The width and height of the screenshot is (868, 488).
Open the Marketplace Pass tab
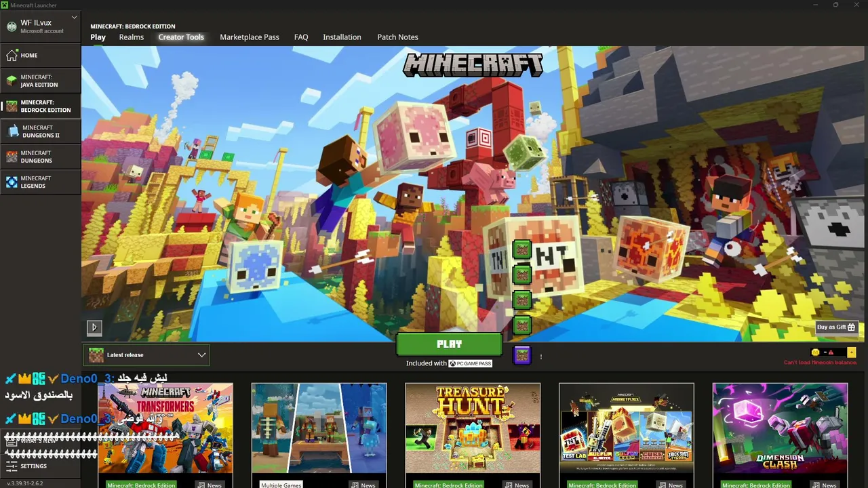point(250,37)
